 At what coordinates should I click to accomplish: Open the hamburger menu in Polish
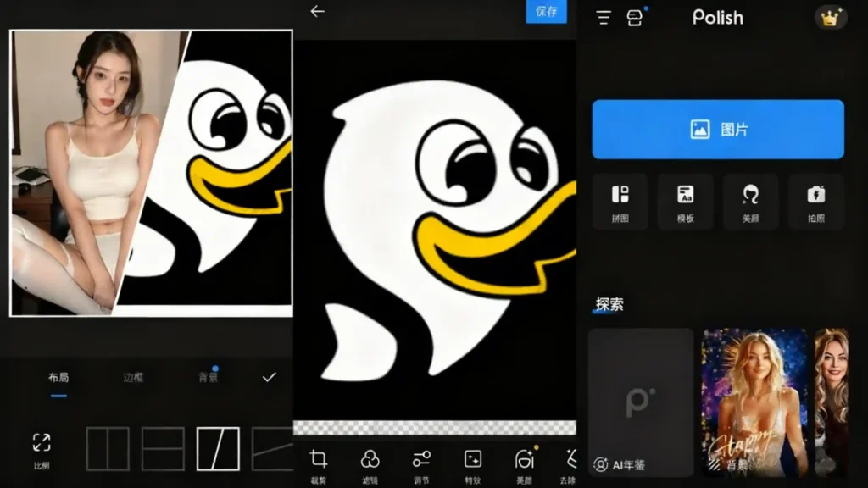click(604, 18)
